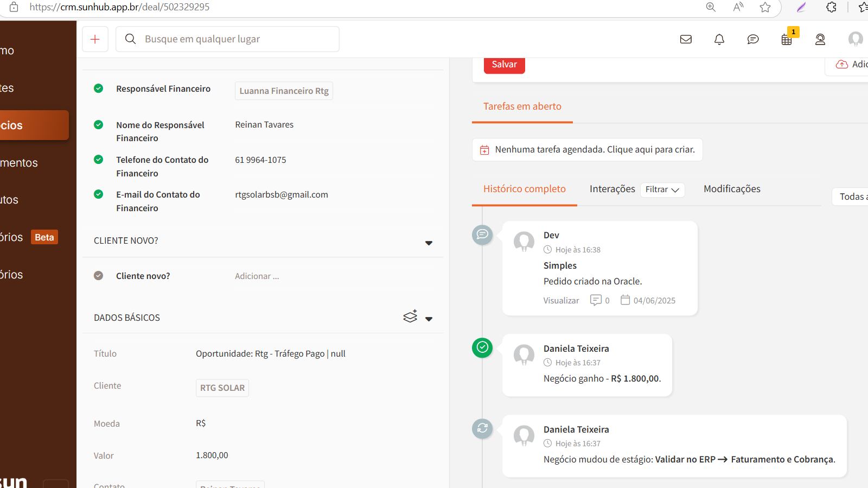Open the mail envelope icon
The image size is (868, 488).
(x=686, y=39)
